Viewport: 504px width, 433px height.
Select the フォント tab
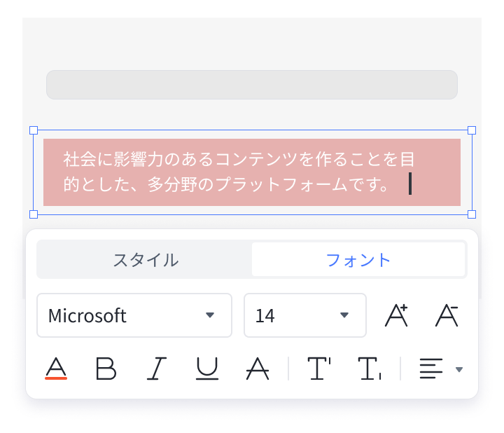(358, 260)
